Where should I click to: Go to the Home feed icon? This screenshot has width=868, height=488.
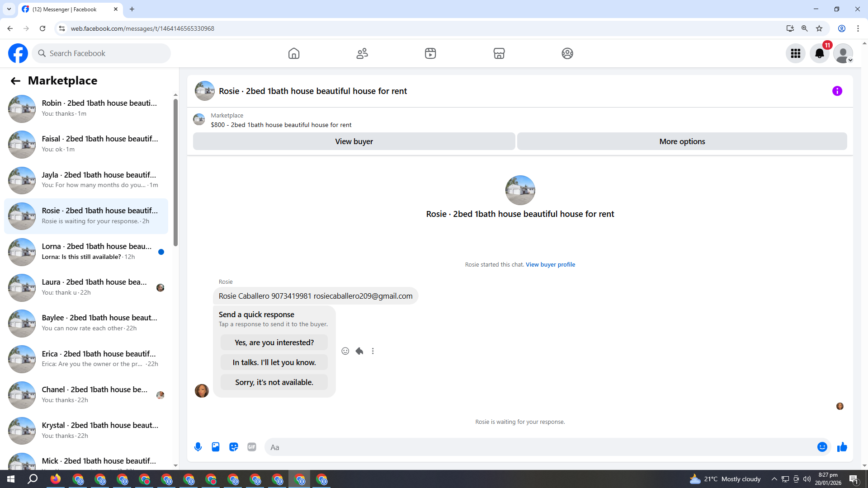tap(294, 53)
